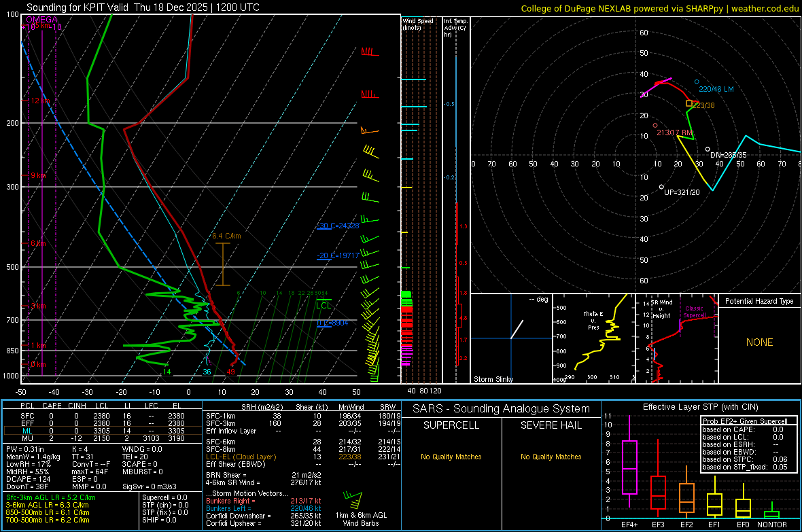Screen dimensions: 802x532
Task: Click the Eff Shear (EBWD) row
Action: point(303,464)
